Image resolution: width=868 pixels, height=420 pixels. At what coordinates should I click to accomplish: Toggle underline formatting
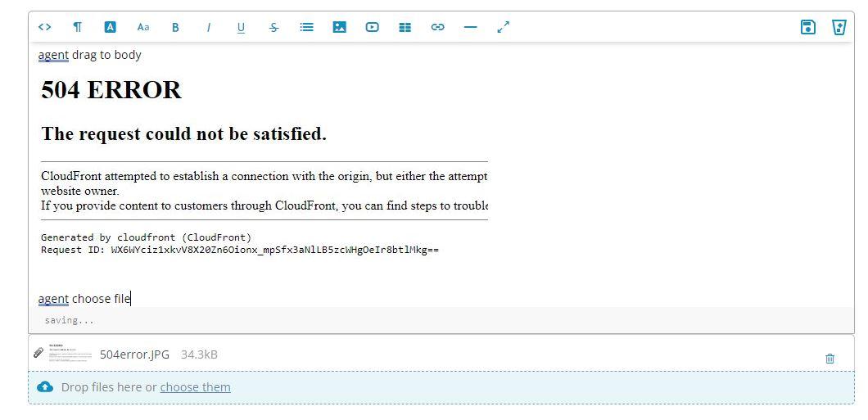pyautogui.click(x=241, y=27)
